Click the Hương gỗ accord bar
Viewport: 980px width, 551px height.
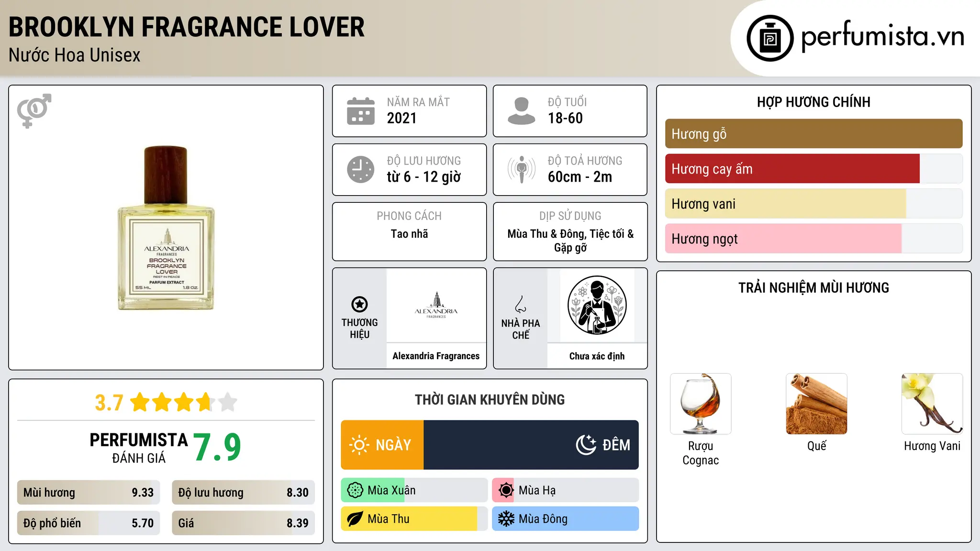pos(813,134)
